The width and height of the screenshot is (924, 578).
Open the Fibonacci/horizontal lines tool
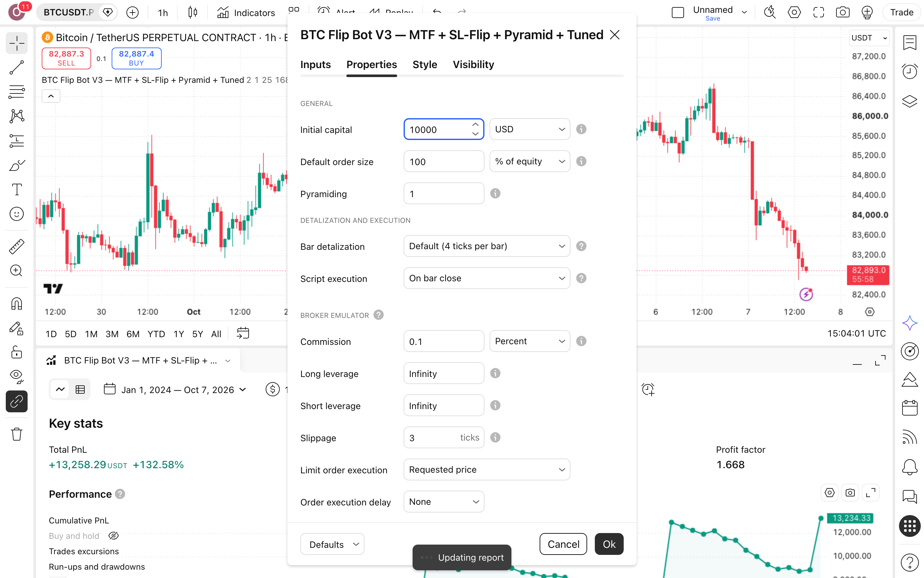click(16, 92)
